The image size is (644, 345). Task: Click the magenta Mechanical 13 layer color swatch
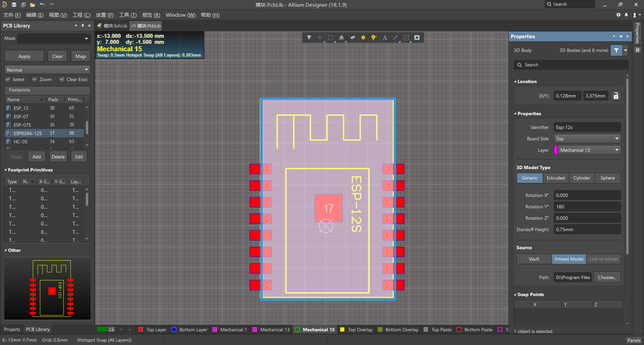(255, 330)
